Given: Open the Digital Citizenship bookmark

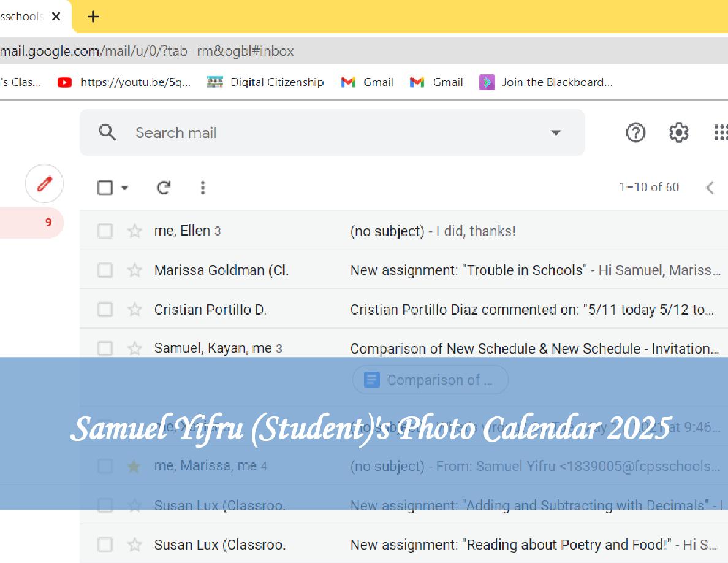Looking at the screenshot, I should pos(266,82).
